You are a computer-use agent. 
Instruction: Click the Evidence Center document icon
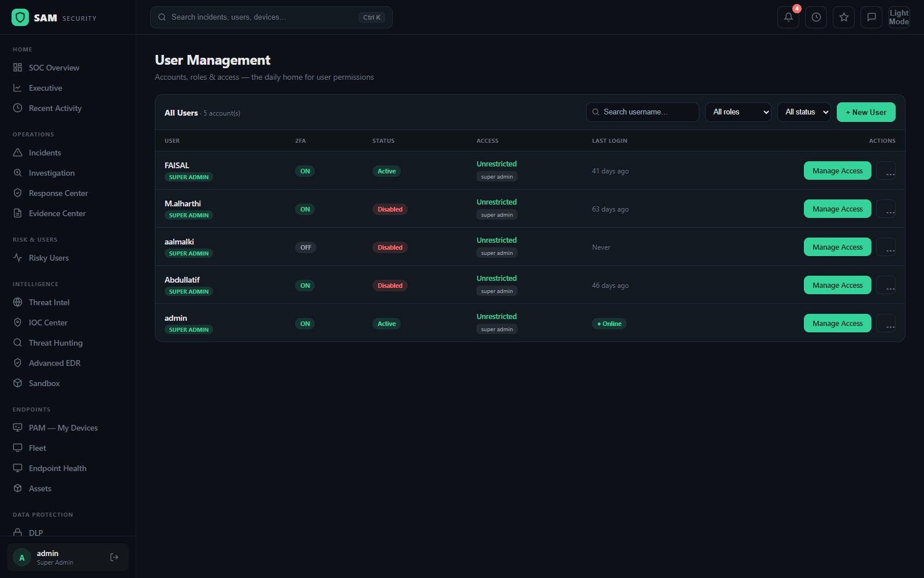(x=17, y=213)
